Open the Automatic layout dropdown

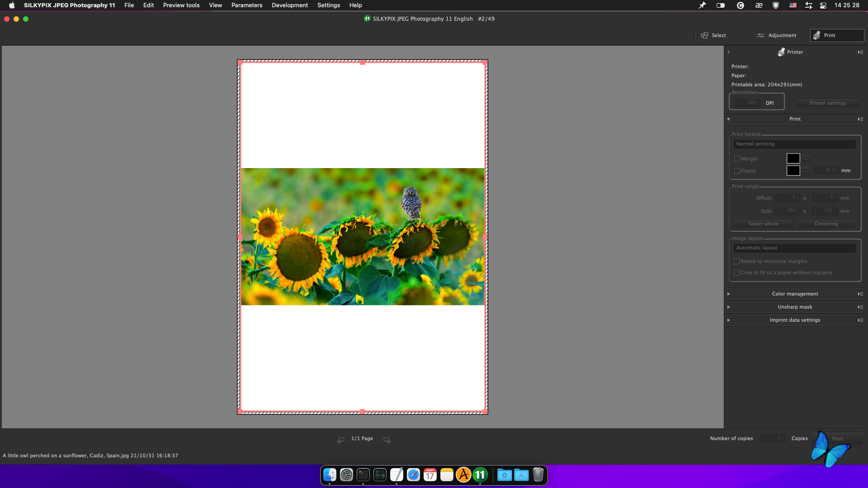(794, 248)
